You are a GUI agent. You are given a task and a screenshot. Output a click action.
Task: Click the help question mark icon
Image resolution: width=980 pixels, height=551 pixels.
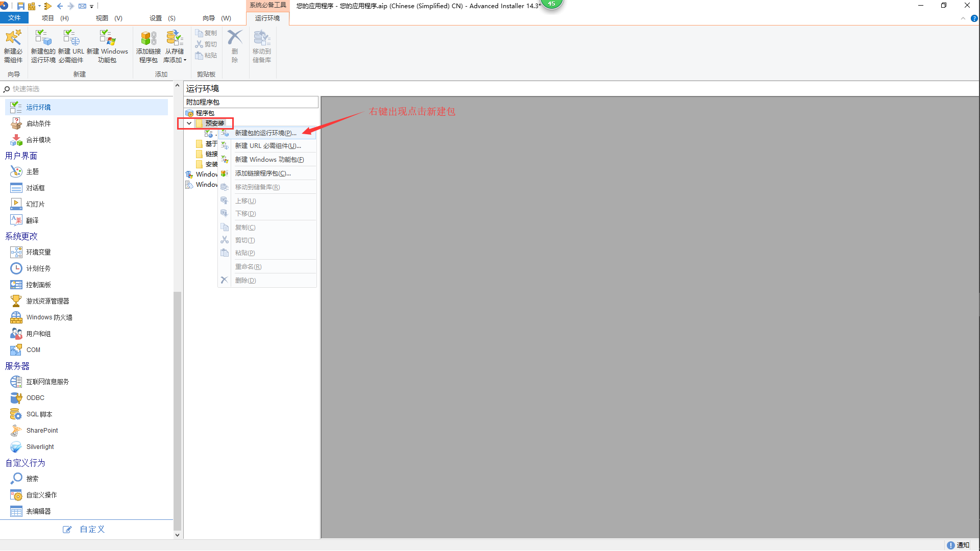(974, 18)
